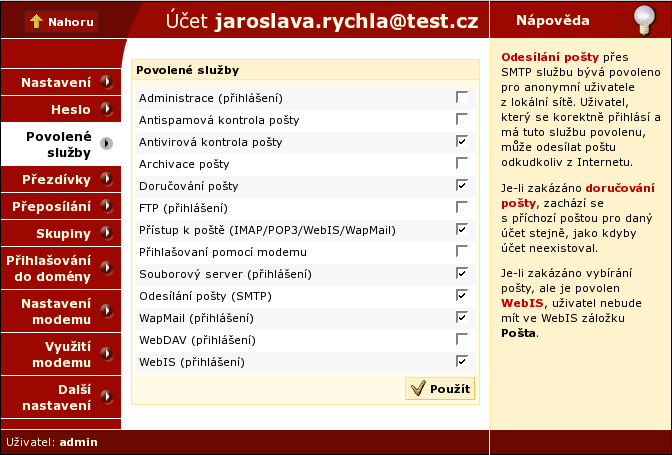
Task: Open the Skupiny section
Action: [x=61, y=233]
